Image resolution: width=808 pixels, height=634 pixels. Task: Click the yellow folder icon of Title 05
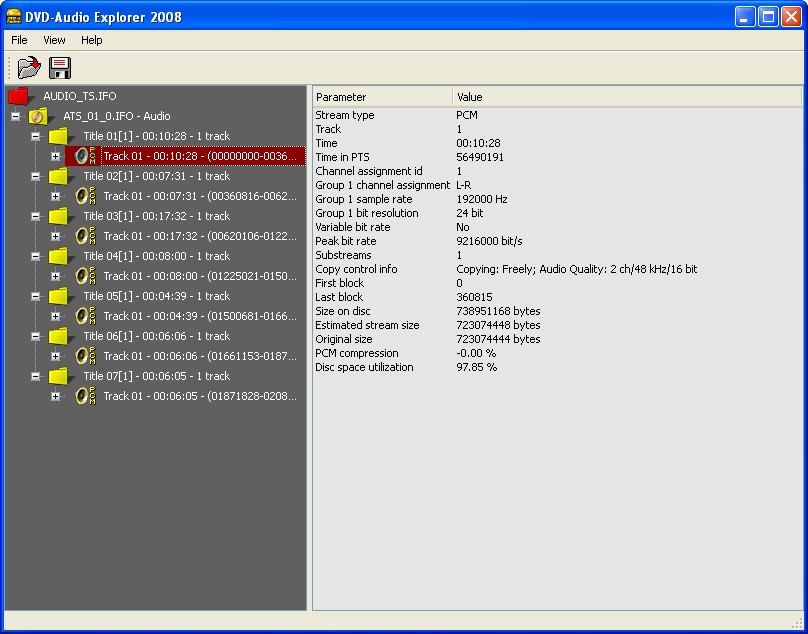(59, 297)
